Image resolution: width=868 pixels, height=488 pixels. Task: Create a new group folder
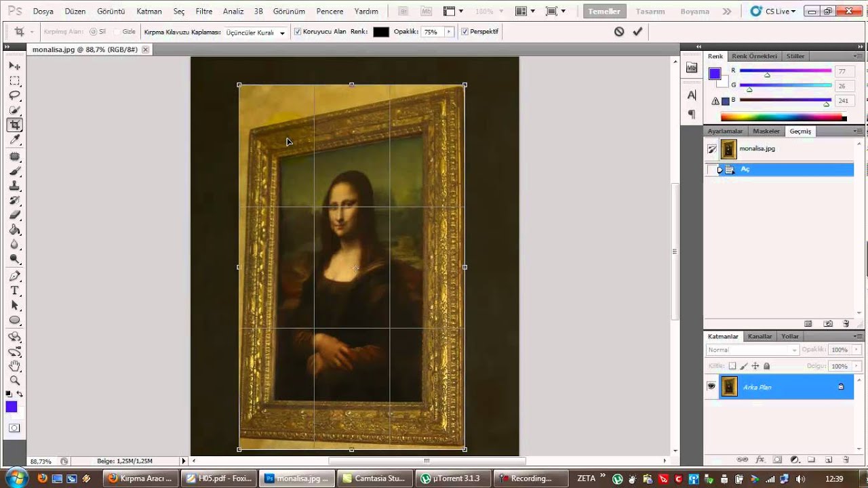(811, 460)
